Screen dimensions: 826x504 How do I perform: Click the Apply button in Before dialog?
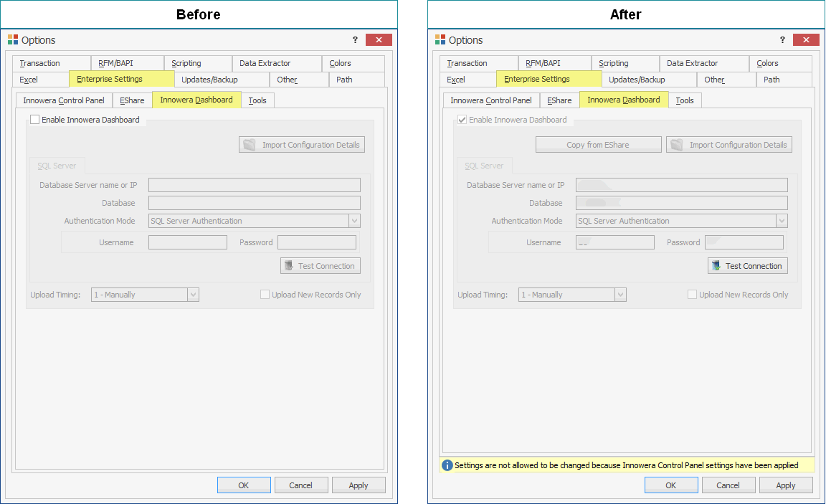(x=359, y=485)
